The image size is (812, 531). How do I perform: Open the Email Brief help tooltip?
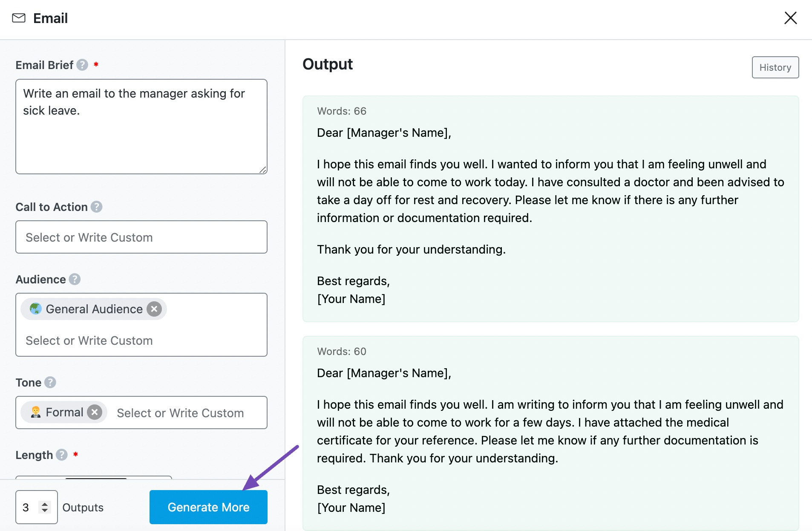pyautogui.click(x=81, y=65)
